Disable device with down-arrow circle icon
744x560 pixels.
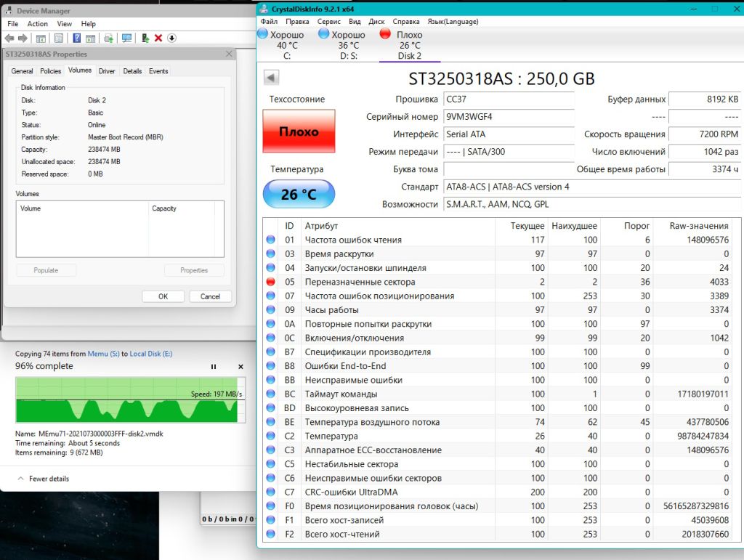point(171,38)
